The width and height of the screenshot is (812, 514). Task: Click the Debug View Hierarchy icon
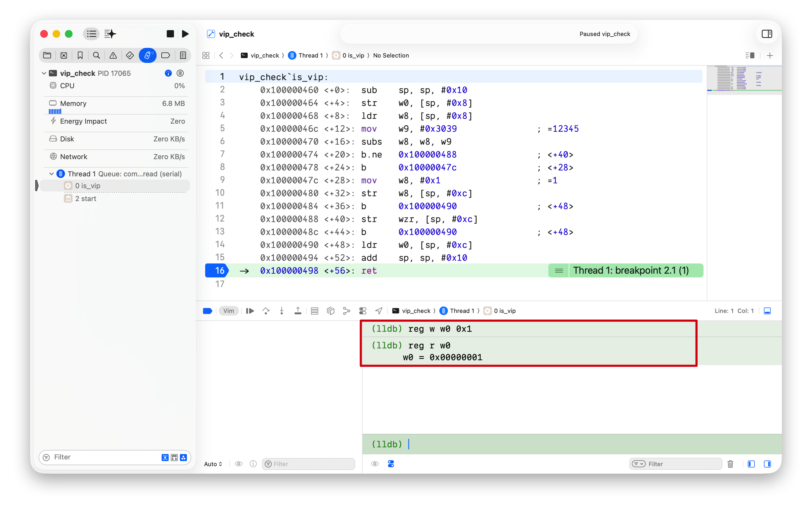(x=331, y=311)
